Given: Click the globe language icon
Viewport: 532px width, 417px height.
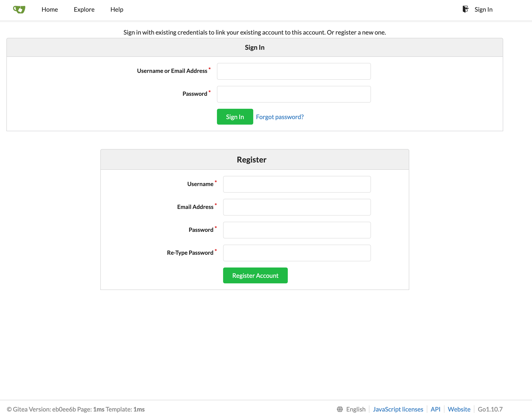Looking at the screenshot, I should 340,409.
